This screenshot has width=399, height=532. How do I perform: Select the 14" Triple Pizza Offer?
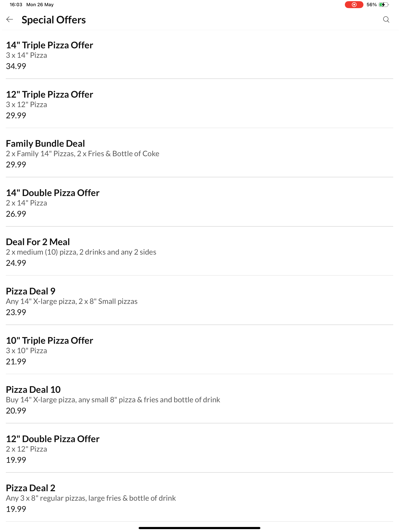pos(199,55)
